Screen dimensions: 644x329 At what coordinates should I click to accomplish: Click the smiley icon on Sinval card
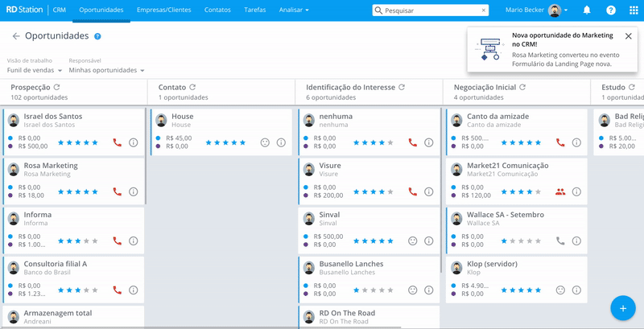pyautogui.click(x=413, y=241)
